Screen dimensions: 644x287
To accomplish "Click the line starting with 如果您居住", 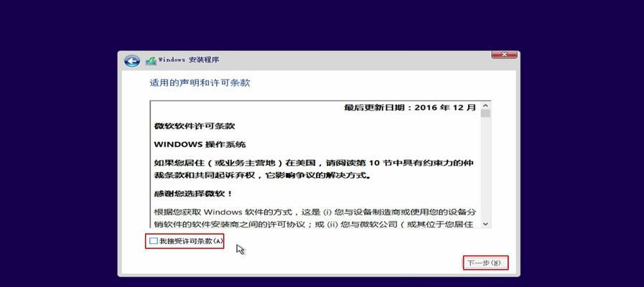I will click(x=314, y=163).
